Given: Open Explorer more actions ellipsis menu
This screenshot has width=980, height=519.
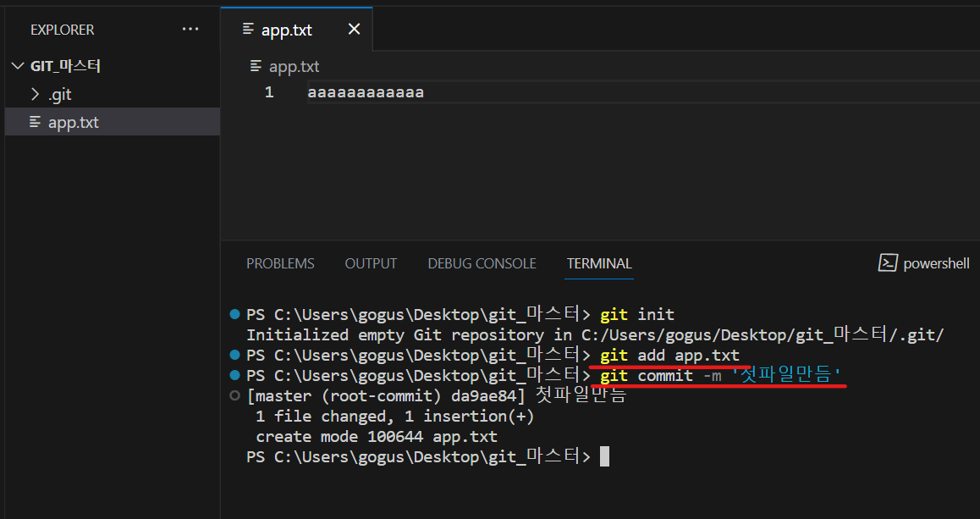Looking at the screenshot, I should 190,30.
